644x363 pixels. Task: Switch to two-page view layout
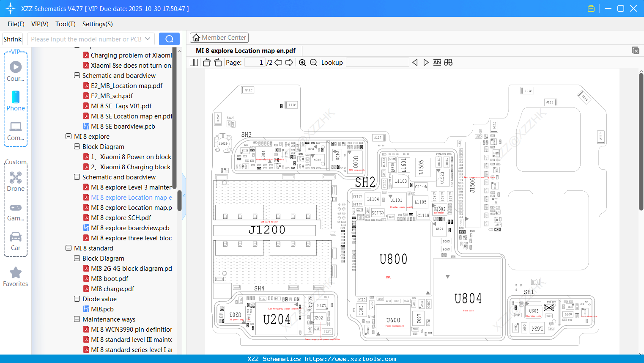click(x=193, y=62)
